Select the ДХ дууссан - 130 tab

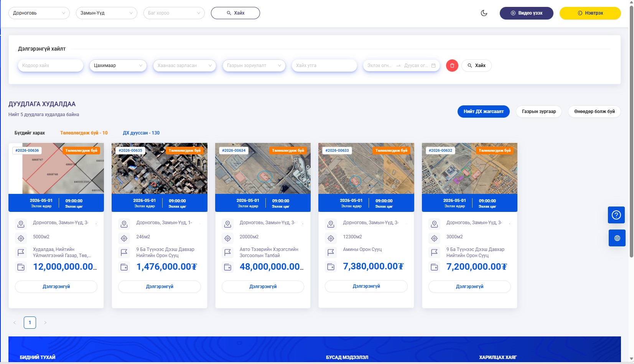[141, 133]
